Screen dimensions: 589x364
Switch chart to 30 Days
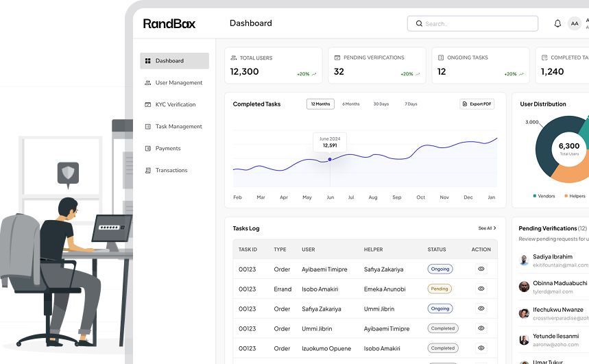pos(381,104)
